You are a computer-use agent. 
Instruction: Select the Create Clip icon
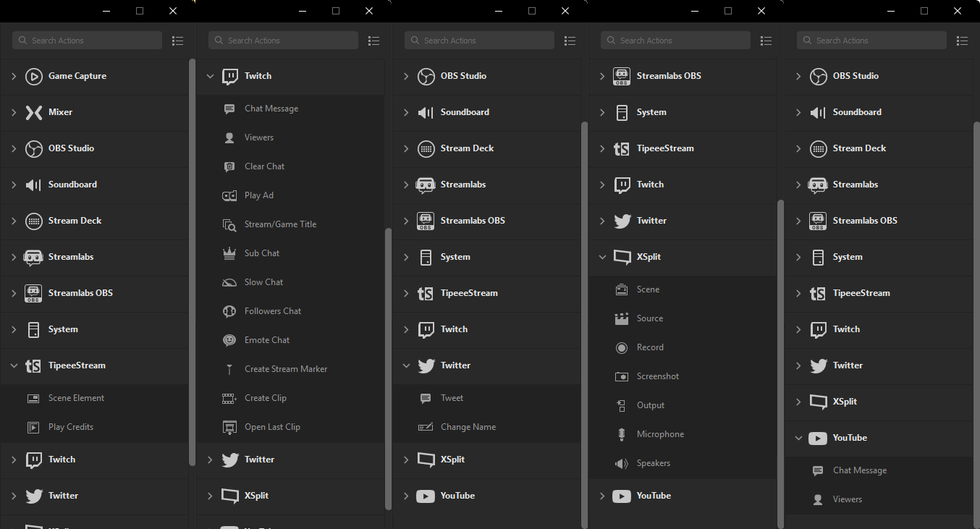coord(229,398)
